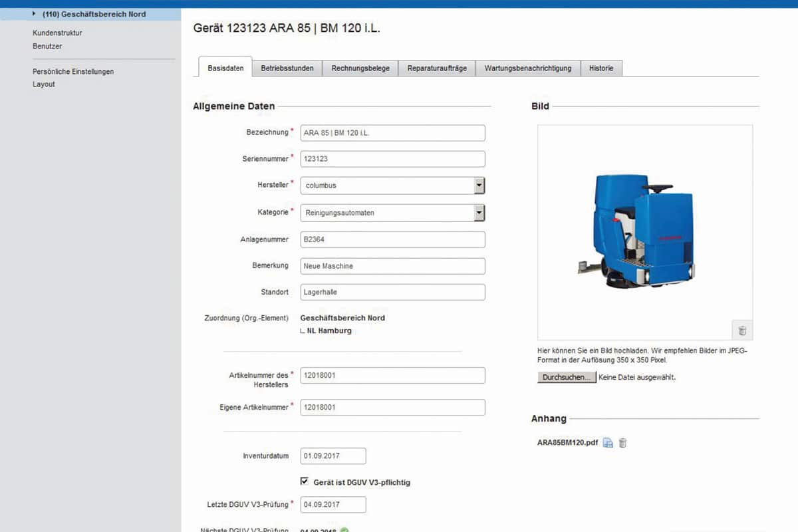Screen dimensions: 798x532
Task: Click the Anlagennummer field
Action: [392, 239]
